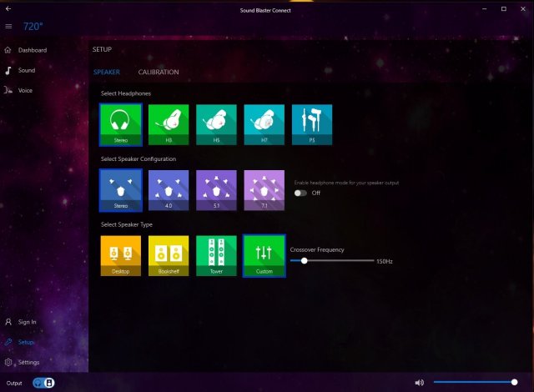Switch to the Calibration tab
Screen dimensions: 534x392
pyautogui.click(x=159, y=73)
